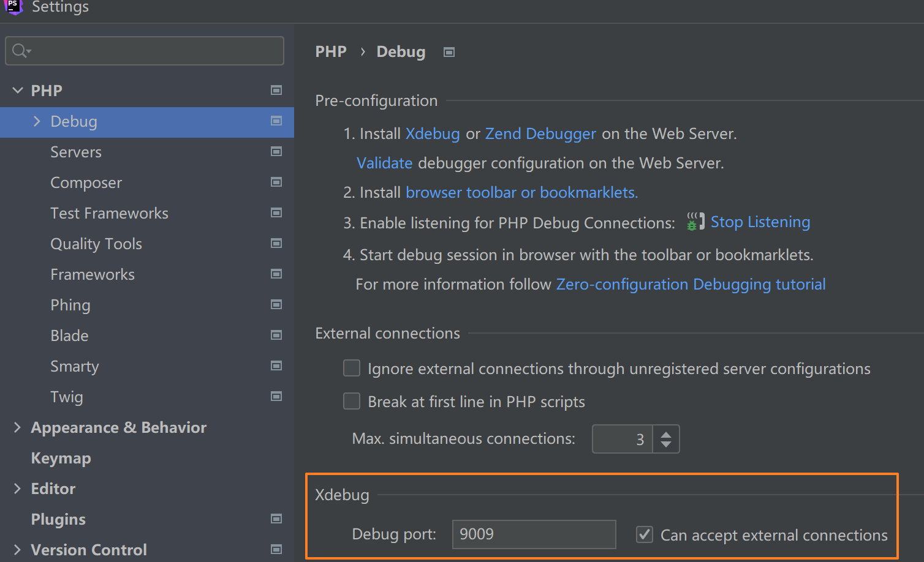Select Keymap in the settings tree
The width and height of the screenshot is (924, 562).
pyautogui.click(x=61, y=458)
